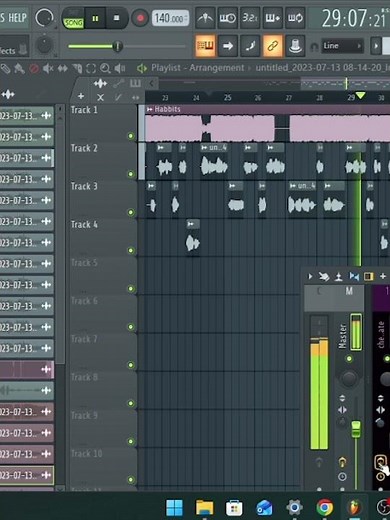Mute Track 2 with its green dot

point(131,174)
